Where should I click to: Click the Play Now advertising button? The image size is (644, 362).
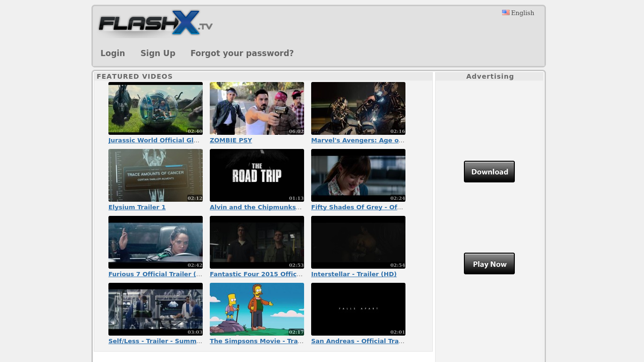[489, 264]
